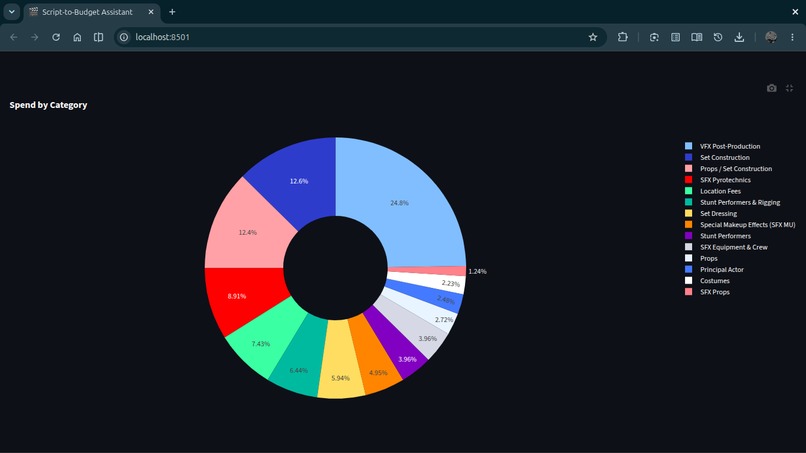806x453 pixels.
Task: Open the profile avatar menu
Action: point(771,37)
